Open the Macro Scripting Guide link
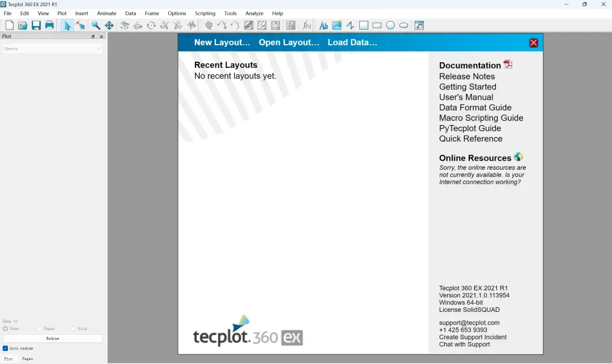Image resolution: width=612 pixels, height=364 pixels. click(x=481, y=118)
